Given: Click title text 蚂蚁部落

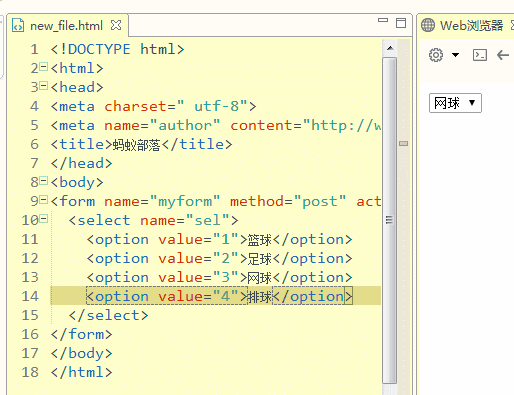Looking at the screenshot, I should pos(136,145).
